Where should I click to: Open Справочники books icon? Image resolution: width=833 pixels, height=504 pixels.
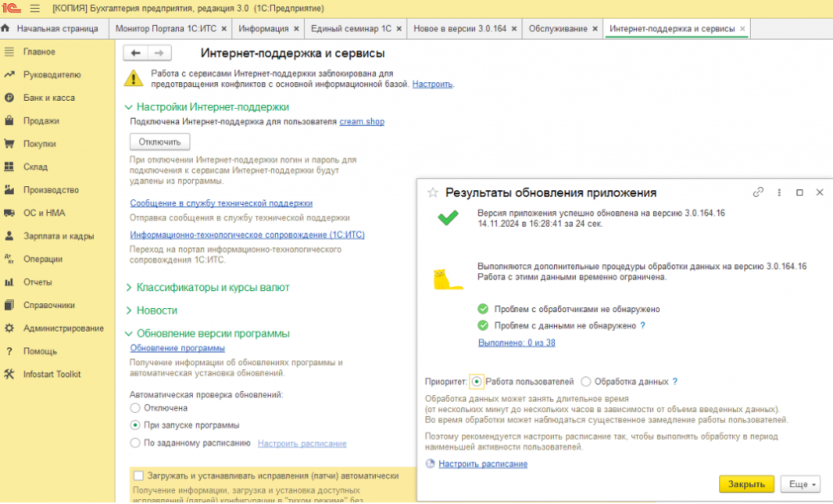coord(9,305)
